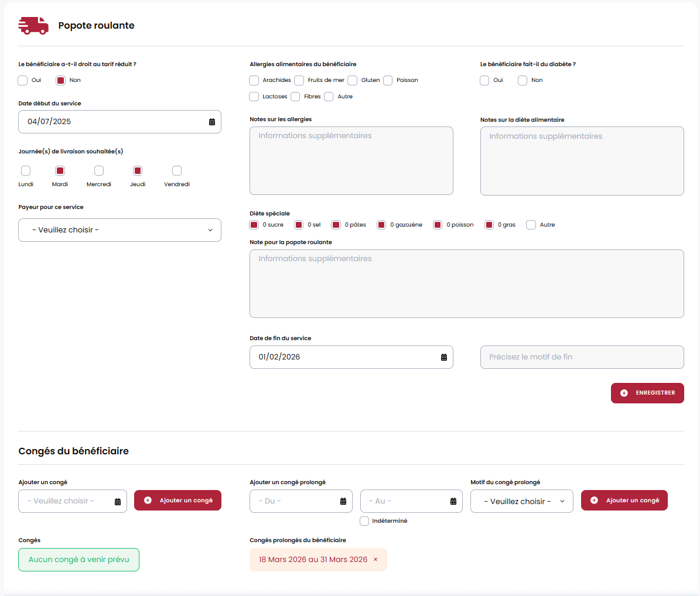The height and width of the screenshot is (596, 700).
Task: Open the Du date calendar picker
Action: pos(343,501)
